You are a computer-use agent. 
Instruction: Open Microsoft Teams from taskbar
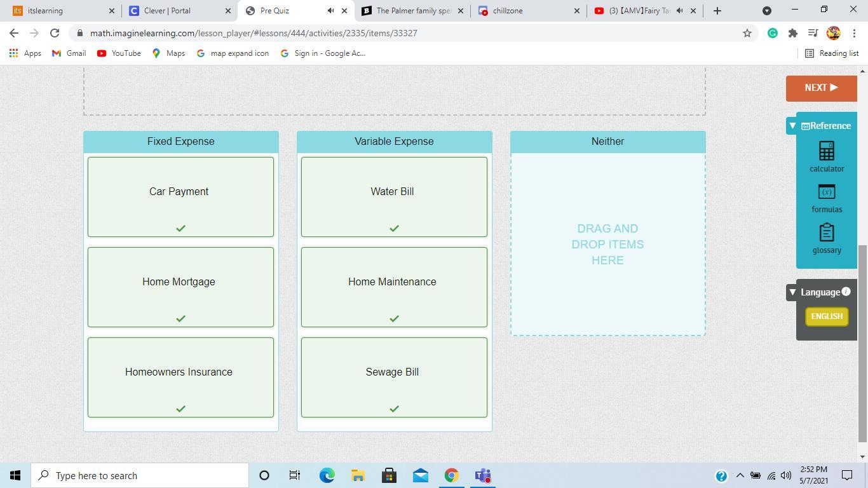(x=483, y=475)
